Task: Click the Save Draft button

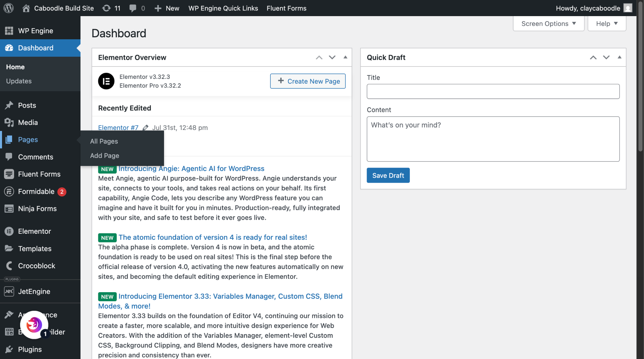Action: (x=388, y=175)
